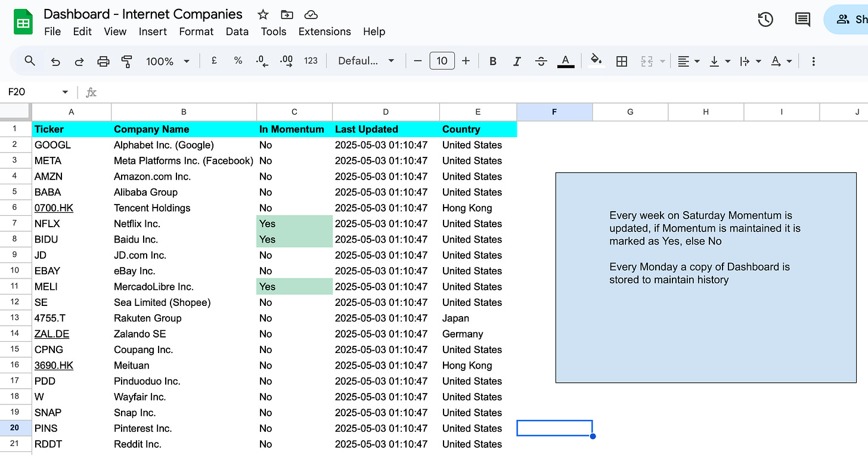Toggle bold formatting
Screen dimensions: 868x455
point(493,61)
